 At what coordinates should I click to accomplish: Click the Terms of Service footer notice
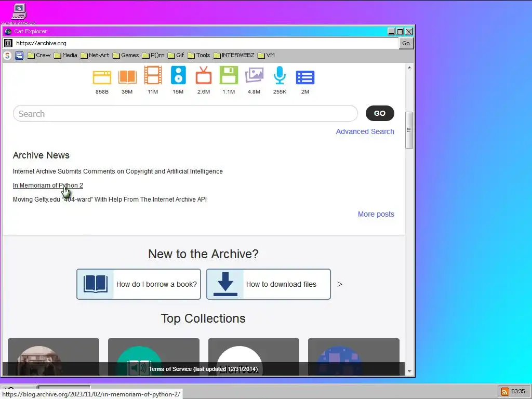pyautogui.click(x=203, y=369)
